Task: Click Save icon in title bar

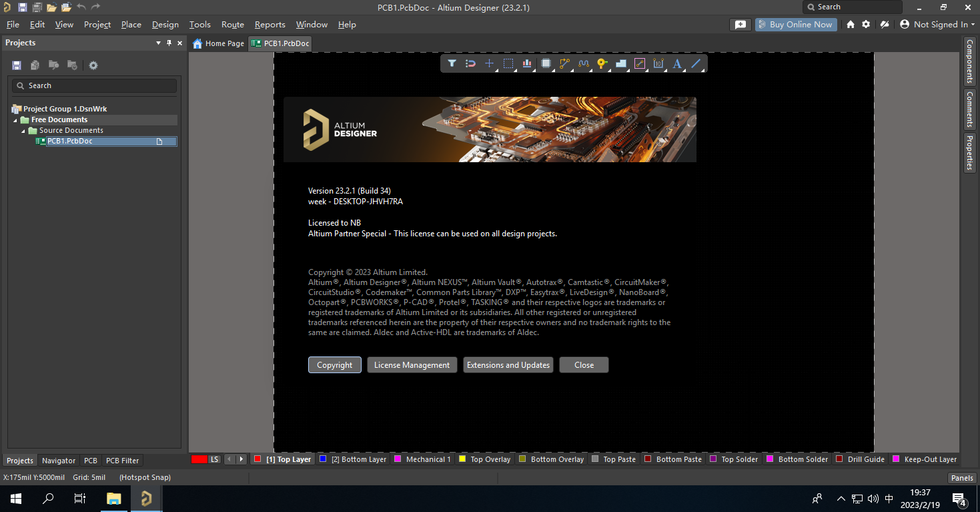Action: point(22,7)
